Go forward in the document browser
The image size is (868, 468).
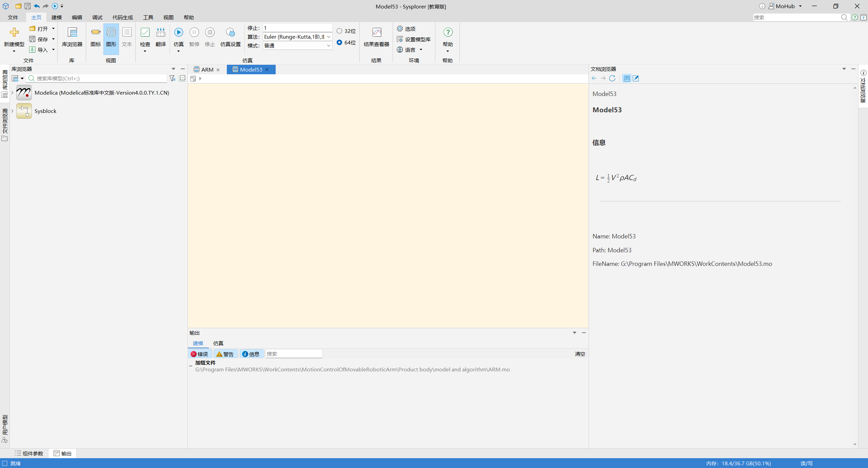point(603,78)
